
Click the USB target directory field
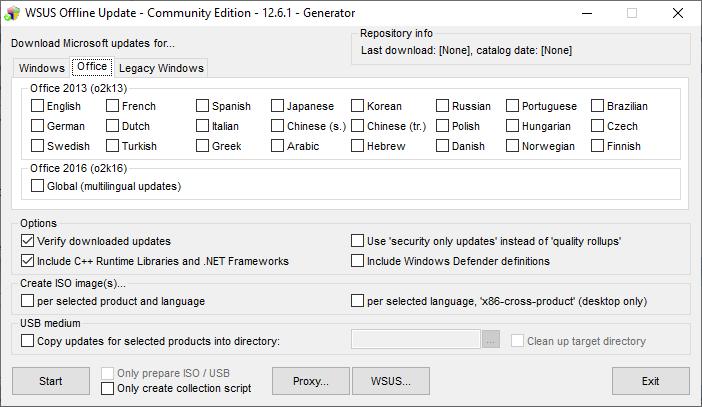[416, 339]
